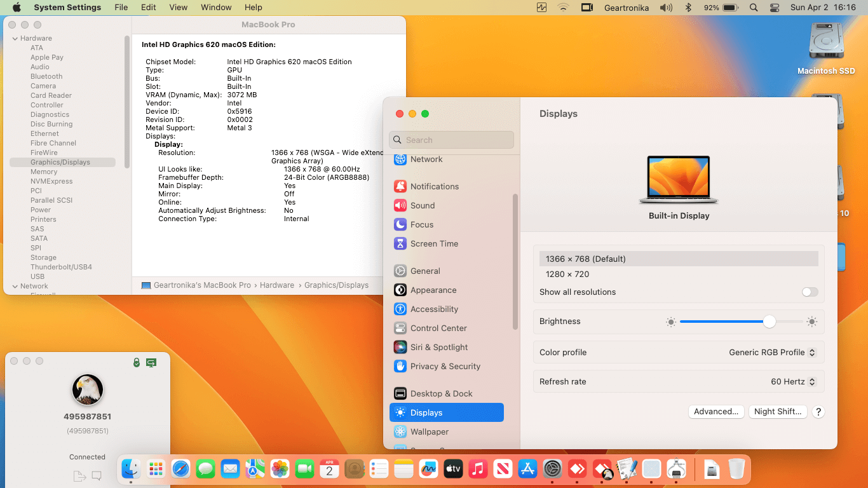Viewport: 868px width, 488px height.
Task: Open the Window menu
Action: pos(216,8)
